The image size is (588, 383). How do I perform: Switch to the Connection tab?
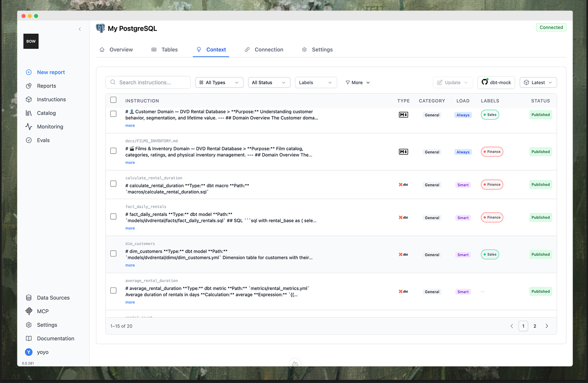point(264,50)
